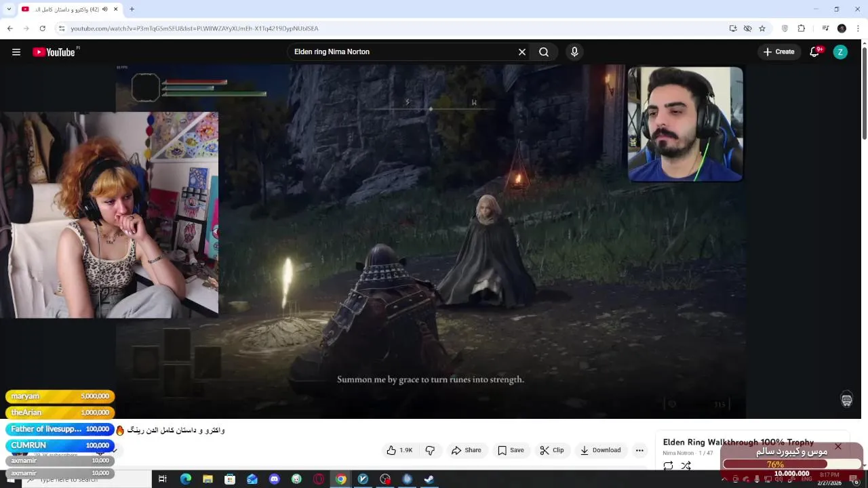Screen dimensions: 868x488
Task: Start voice search with microphone icon
Action: (574, 52)
